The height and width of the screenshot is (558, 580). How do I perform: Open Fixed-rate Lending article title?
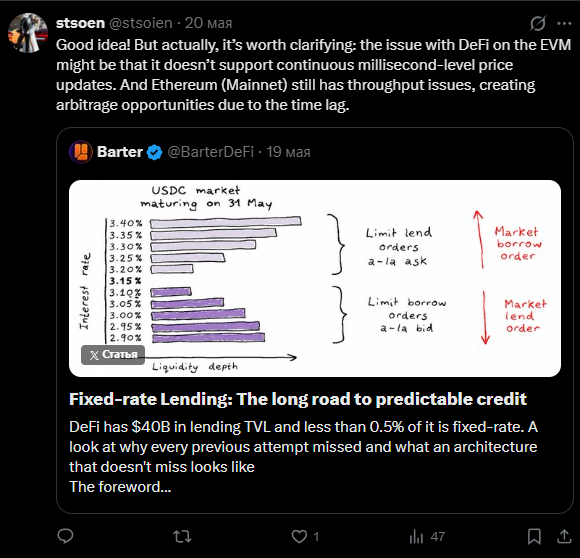pos(298,399)
